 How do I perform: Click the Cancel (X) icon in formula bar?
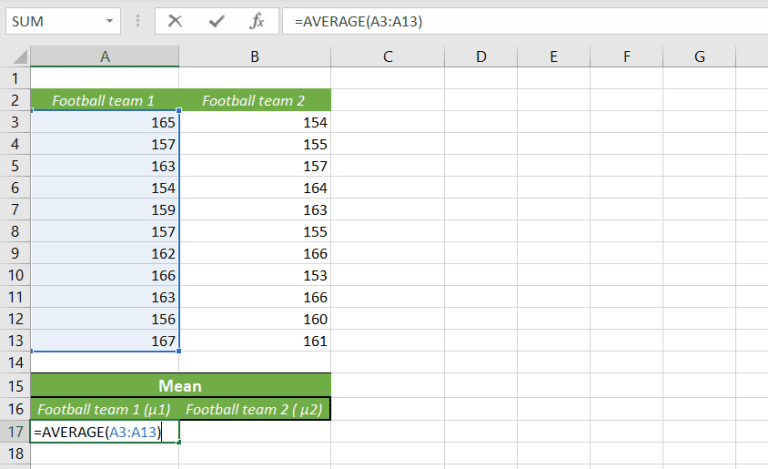tap(175, 21)
